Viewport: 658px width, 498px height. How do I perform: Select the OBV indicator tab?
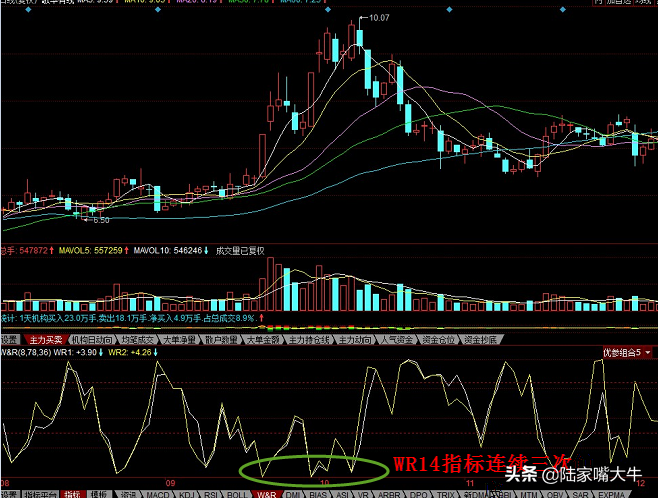coord(554,495)
